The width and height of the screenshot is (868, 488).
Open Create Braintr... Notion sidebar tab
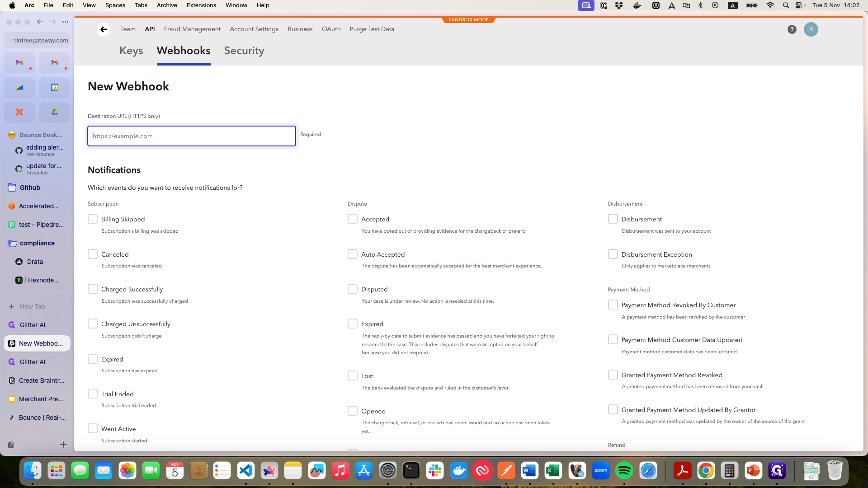coord(37,380)
